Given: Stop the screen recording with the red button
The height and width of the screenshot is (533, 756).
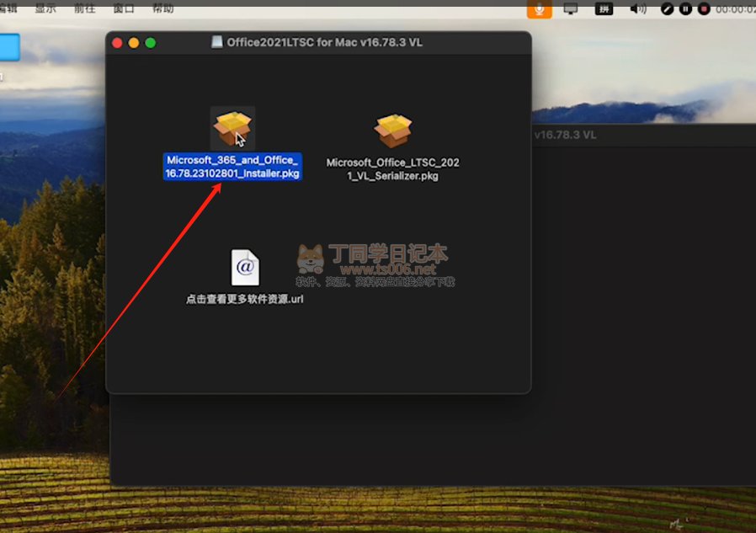Looking at the screenshot, I should (704, 8).
